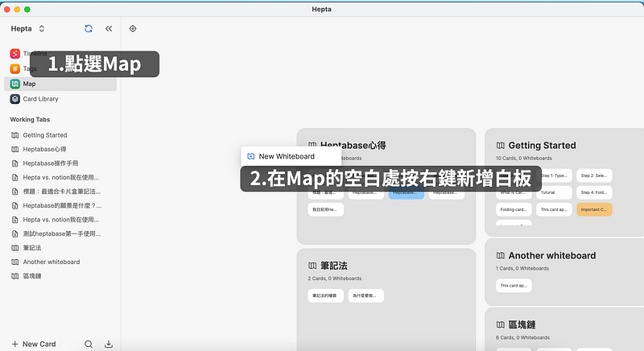644x351 pixels.
Task: Open Getting Started whiteboard title on map
Action: coord(542,146)
